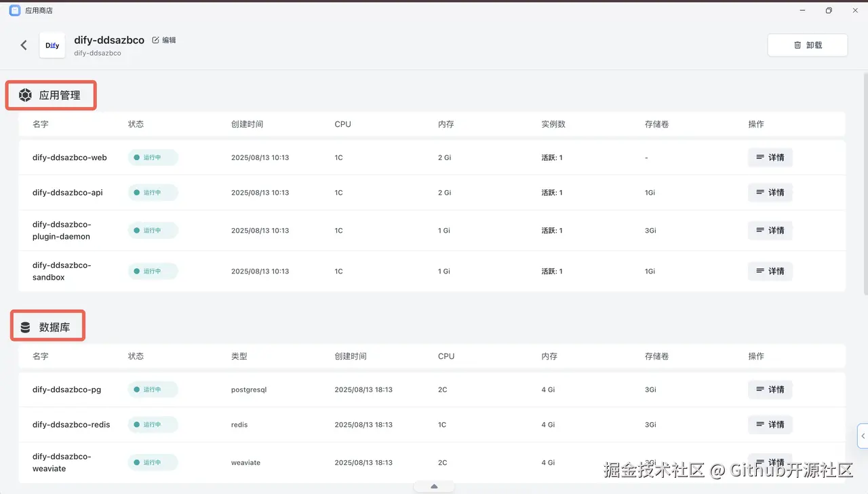The image size is (868, 494).
Task: Click the weaviate type cell
Action: [245, 463]
